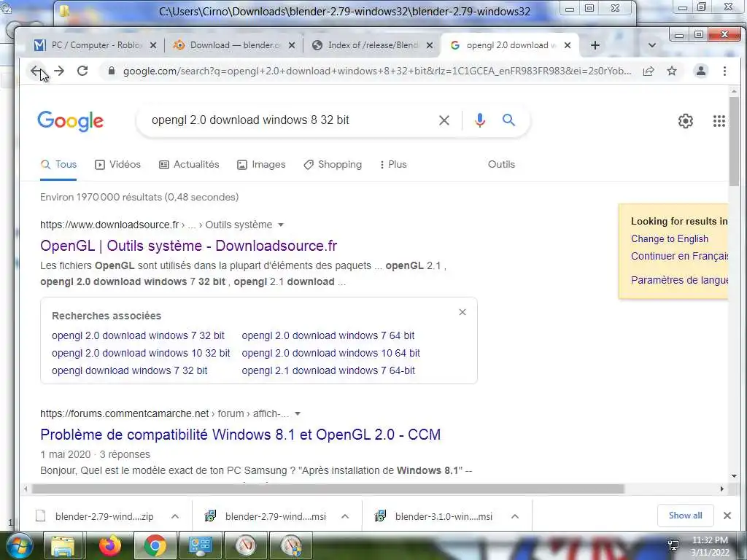The width and height of the screenshot is (747, 560).
Task: Open Google settings gear
Action: 686,121
